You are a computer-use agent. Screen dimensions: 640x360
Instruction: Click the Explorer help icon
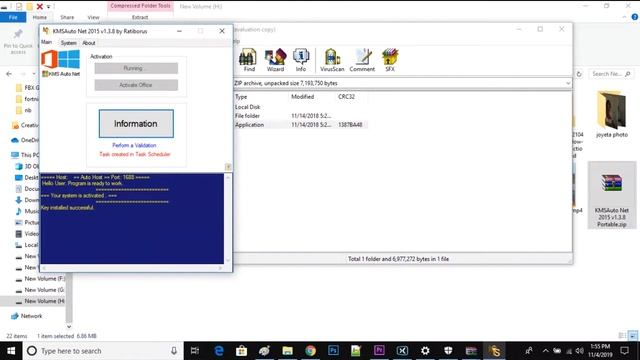pos(634,17)
